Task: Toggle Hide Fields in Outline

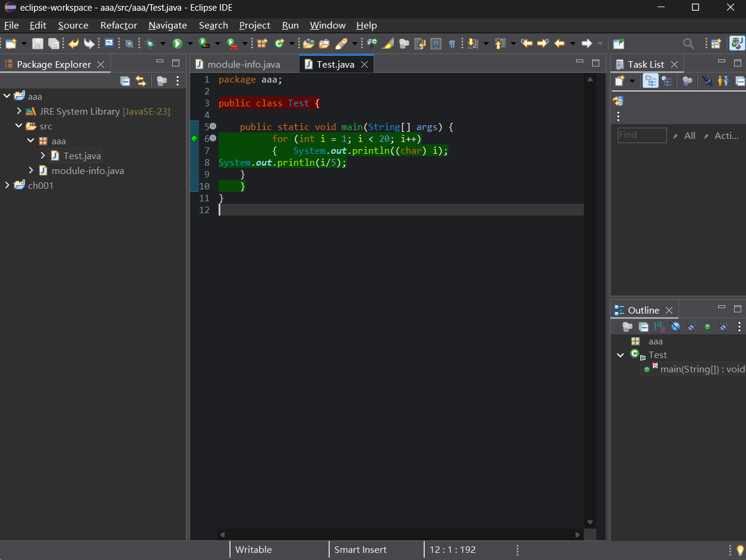Action: point(676,327)
